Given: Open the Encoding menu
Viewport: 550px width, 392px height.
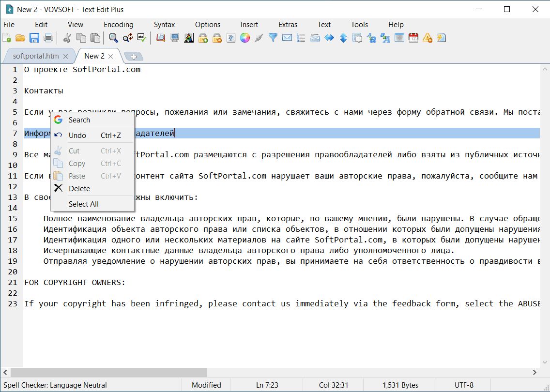Looking at the screenshot, I should pos(119,25).
